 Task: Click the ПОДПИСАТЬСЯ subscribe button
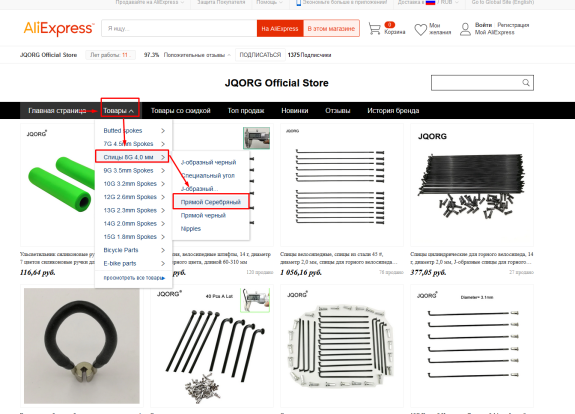(260, 55)
